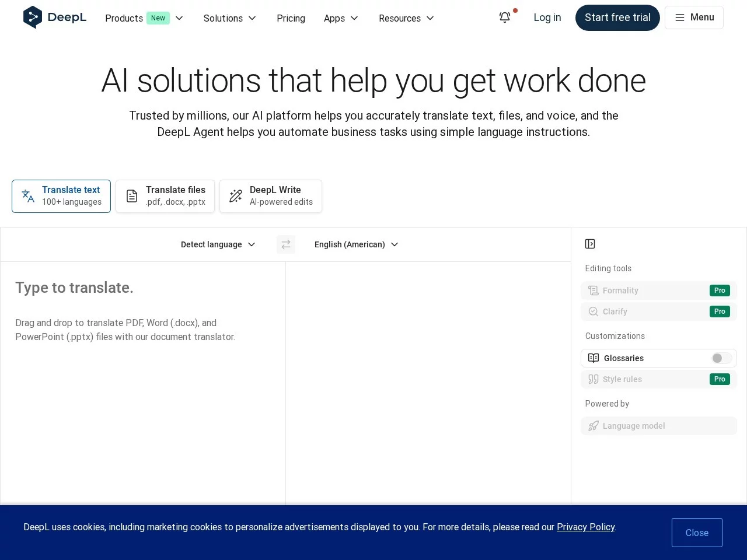747x560 pixels.
Task: Expand the Detect language dropdown
Action: pos(218,244)
